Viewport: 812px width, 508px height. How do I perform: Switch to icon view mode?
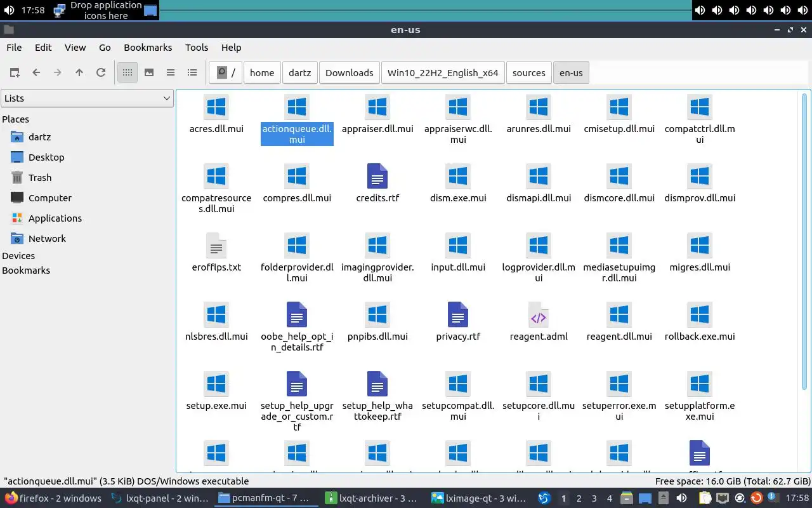click(128, 72)
